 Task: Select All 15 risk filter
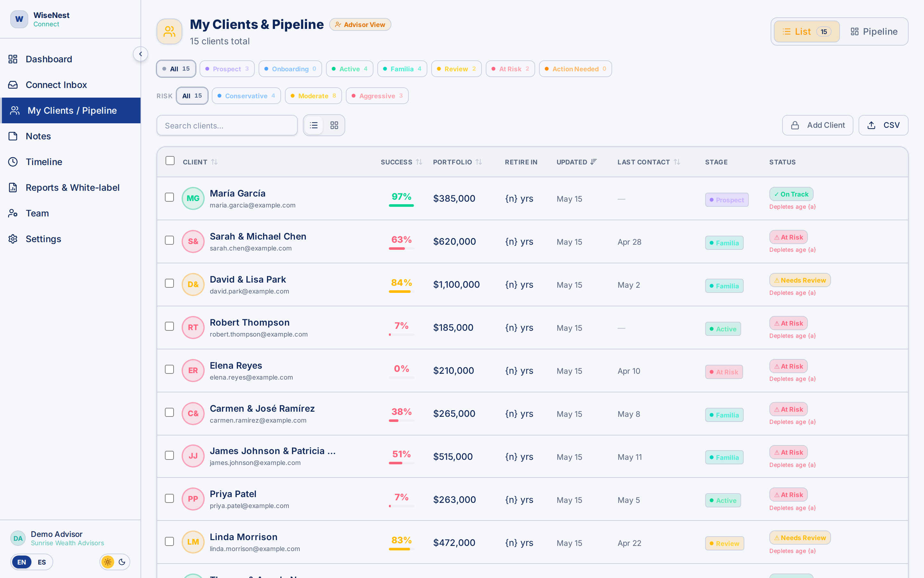(192, 96)
